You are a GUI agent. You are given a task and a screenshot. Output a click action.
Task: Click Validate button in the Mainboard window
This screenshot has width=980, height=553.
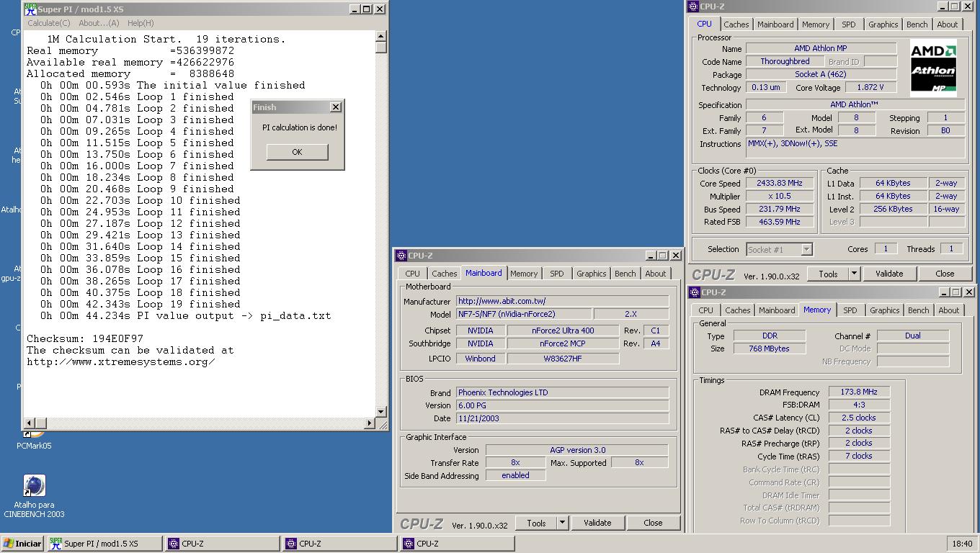[597, 523]
